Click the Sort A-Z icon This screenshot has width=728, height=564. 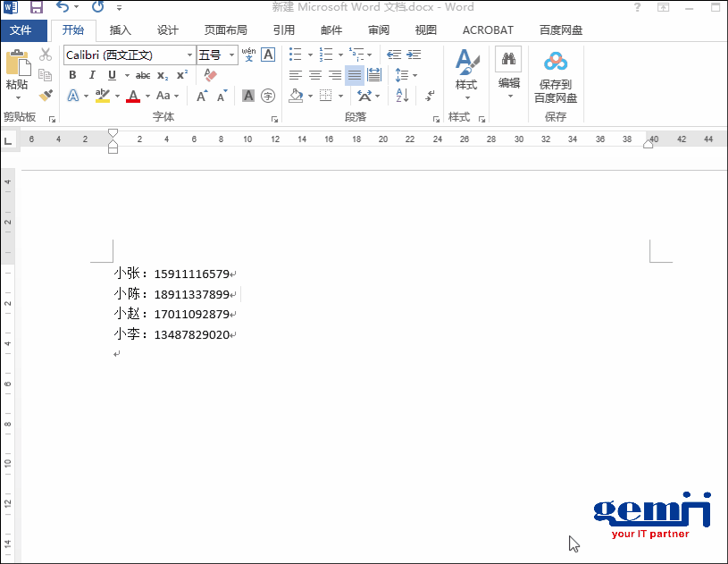click(x=402, y=96)
